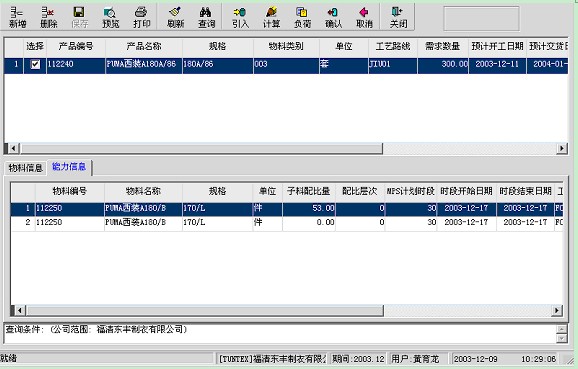578x369 pixels.
Task: Click the 新增 (Add) toolbar icon
Action: click(x=17, y=17)
